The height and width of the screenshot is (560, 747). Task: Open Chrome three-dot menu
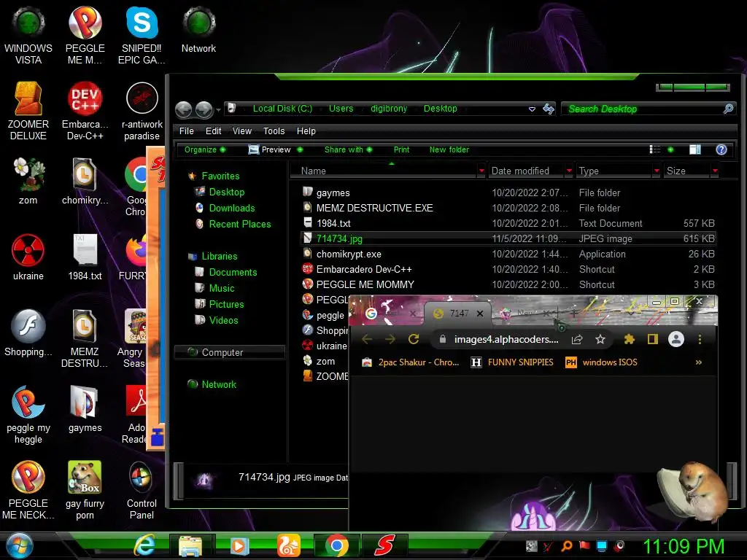[700, 339]
